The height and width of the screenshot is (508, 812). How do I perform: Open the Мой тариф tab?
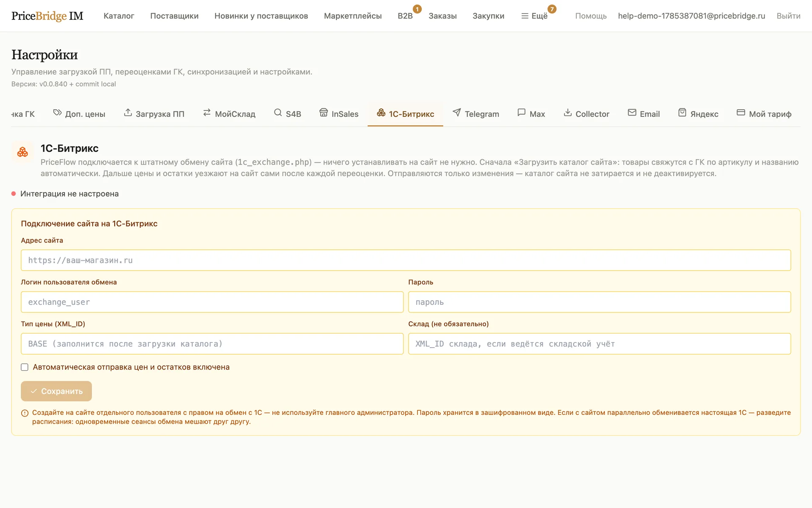(x=764, y=114)
